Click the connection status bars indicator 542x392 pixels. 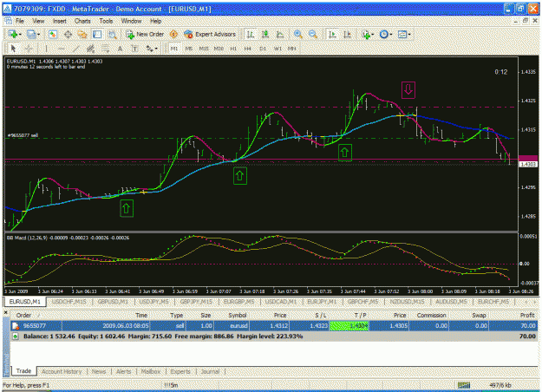pos(464,385)
